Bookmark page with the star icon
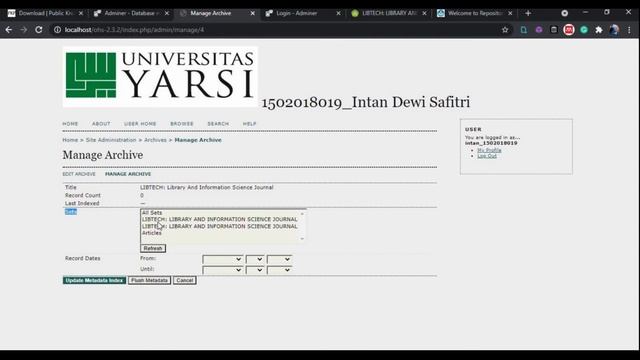640x360 pixels. pos(505,30)
